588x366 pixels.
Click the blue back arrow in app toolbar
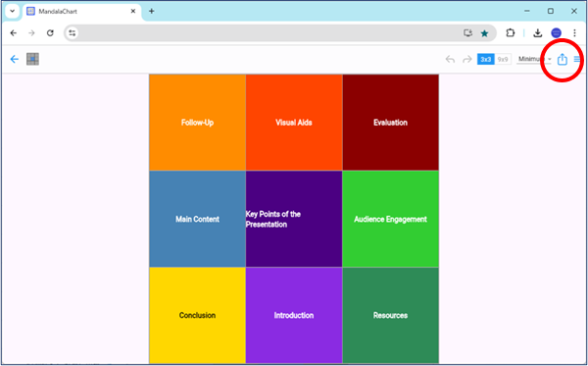(x=15, y=59)
